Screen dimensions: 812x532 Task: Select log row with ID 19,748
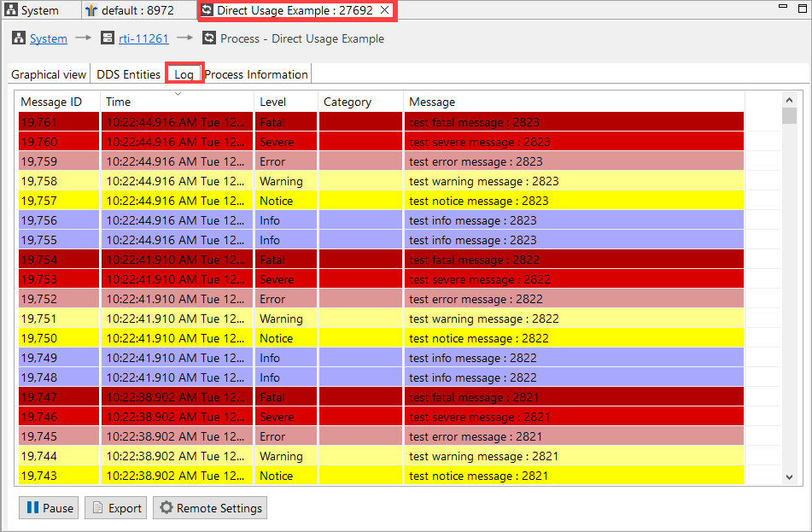coord(381,377)
